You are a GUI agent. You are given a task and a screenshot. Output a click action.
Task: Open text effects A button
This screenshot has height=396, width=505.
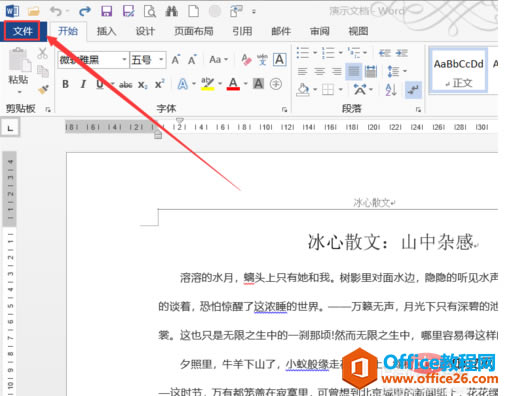click(182, 84)
